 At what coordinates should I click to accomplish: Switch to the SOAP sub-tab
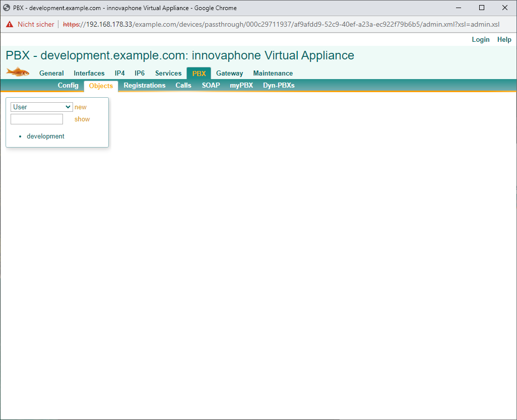coord(211,85)
